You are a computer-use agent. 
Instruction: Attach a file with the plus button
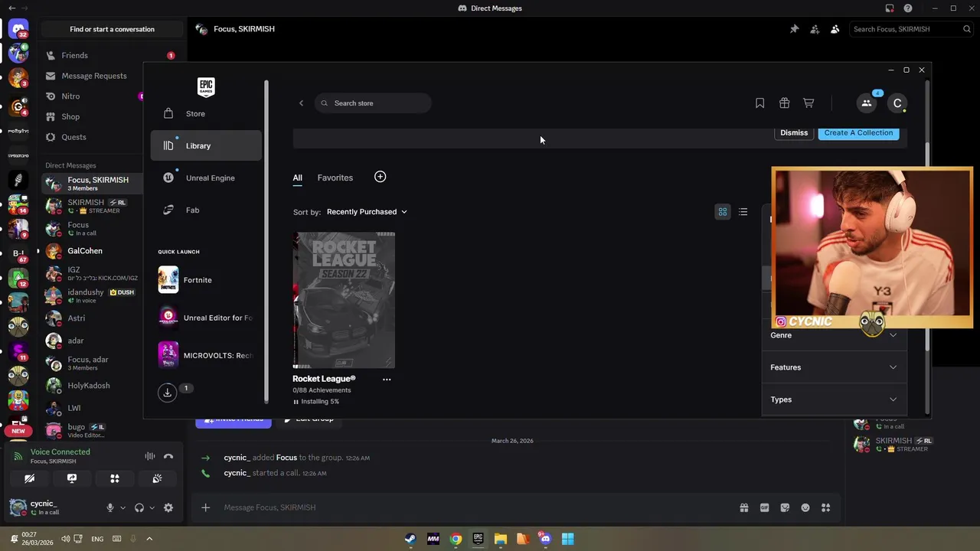[205, 507]
